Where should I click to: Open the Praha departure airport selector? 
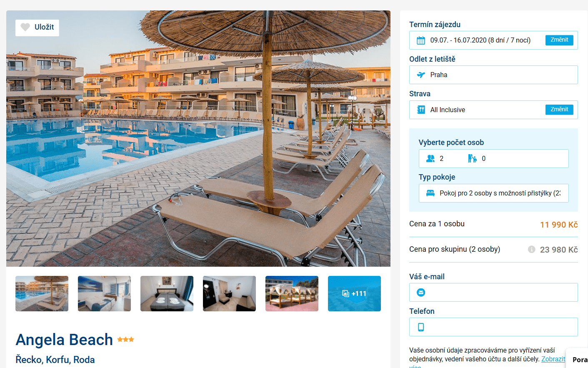[x=493, y=75]
